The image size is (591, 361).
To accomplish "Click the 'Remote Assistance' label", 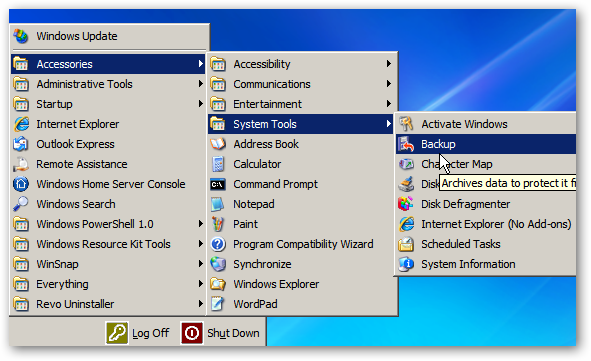I will coord(82,164).
